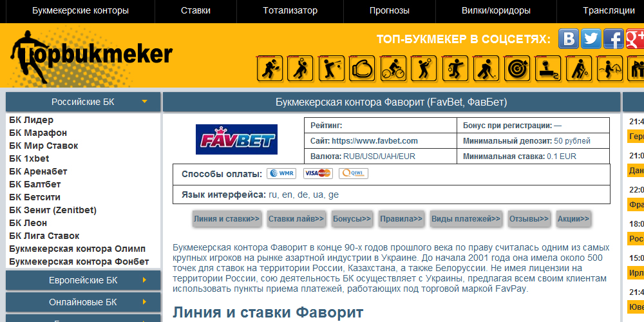Open Букмекерские конторы top menu

[80, 11]
